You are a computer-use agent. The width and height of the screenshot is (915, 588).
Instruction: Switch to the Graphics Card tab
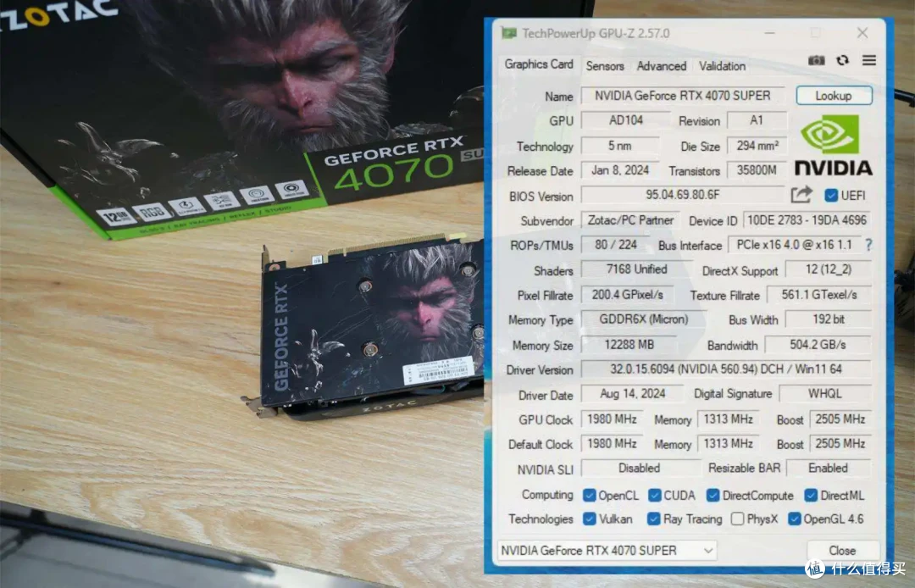click(x=539, y=64)
